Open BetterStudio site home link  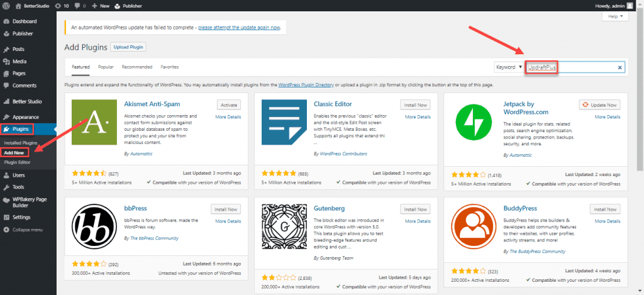click(32, 6)
